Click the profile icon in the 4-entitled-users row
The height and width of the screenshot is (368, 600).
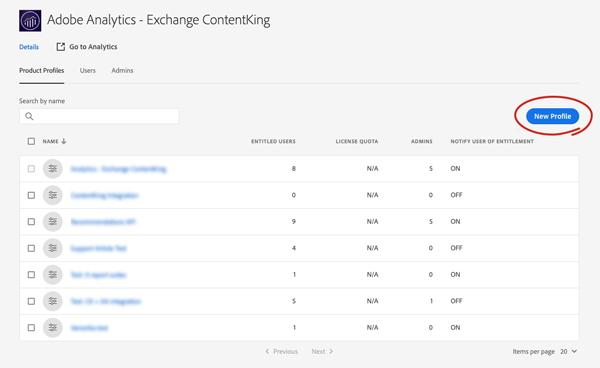point(52,248)
